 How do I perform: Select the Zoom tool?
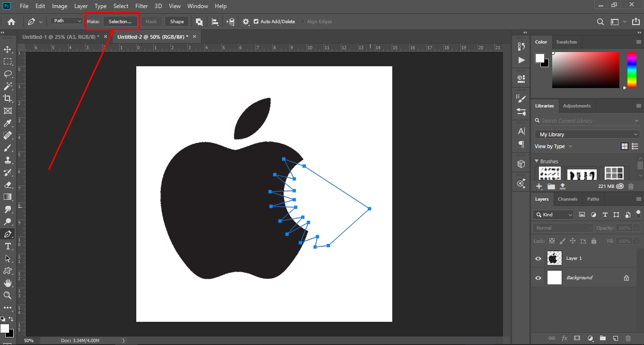[x=8, y=295]
